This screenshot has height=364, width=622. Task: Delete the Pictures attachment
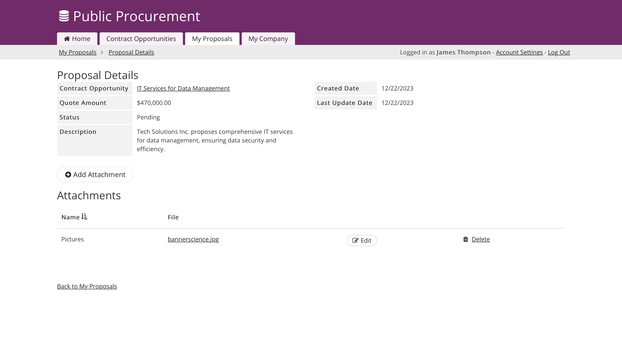click(480, 239)
